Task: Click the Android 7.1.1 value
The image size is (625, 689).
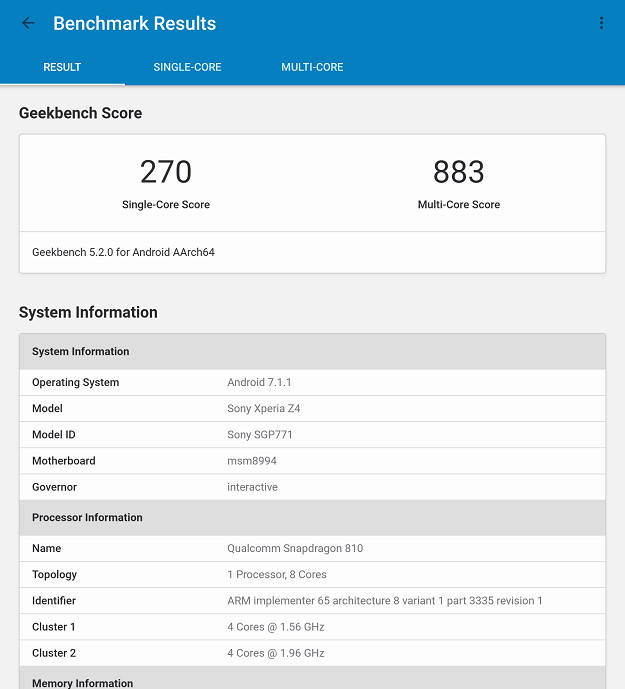Action: point(259,382)
